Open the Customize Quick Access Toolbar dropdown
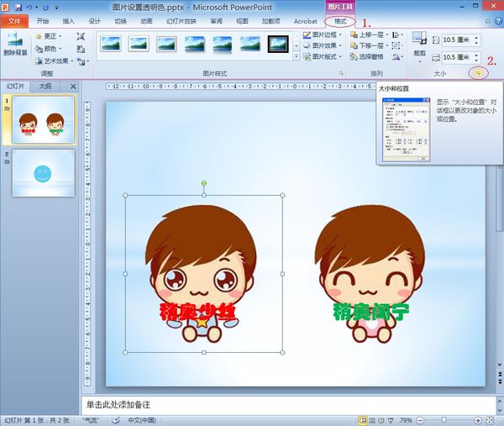The width and height of the screenshot is (504, 426). pyautogui.click(x=56, y=7)
